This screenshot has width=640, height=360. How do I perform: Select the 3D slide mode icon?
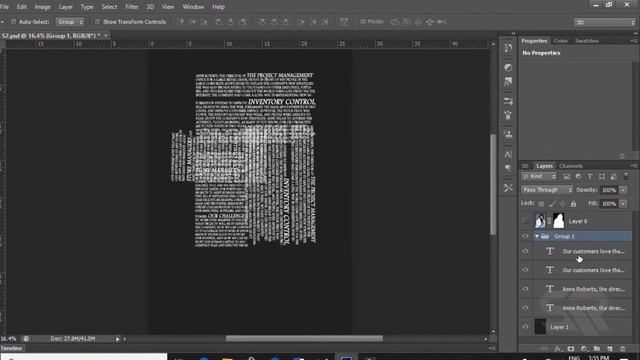(x=430, y=22)
